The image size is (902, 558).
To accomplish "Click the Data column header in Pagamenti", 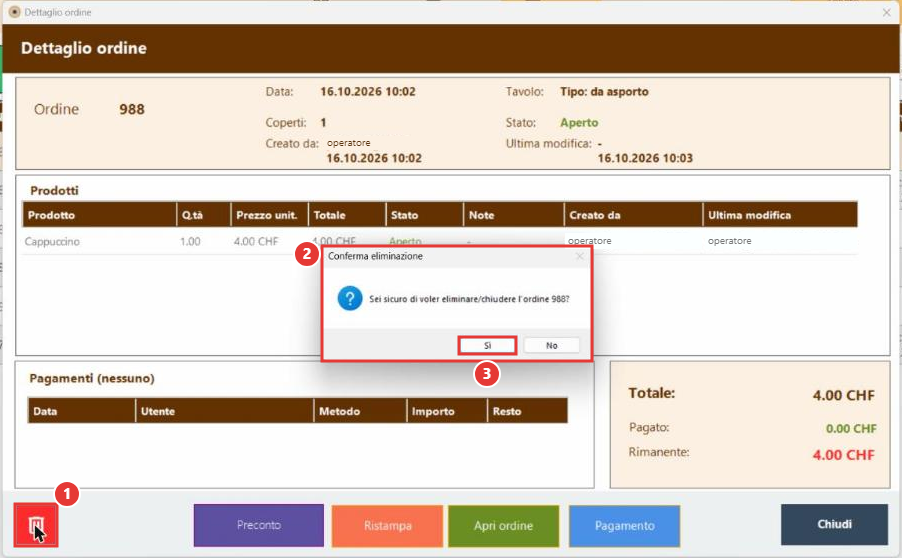I will point(81,411).
